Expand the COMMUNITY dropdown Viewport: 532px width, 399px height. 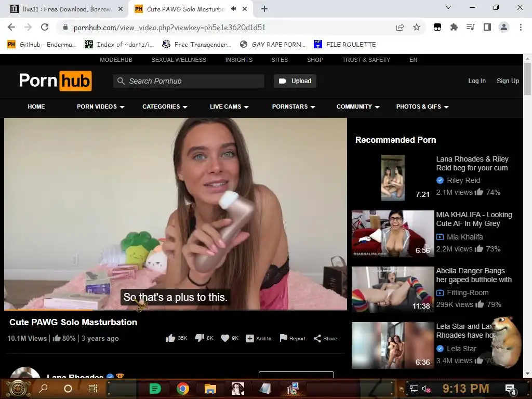[357, 107]
